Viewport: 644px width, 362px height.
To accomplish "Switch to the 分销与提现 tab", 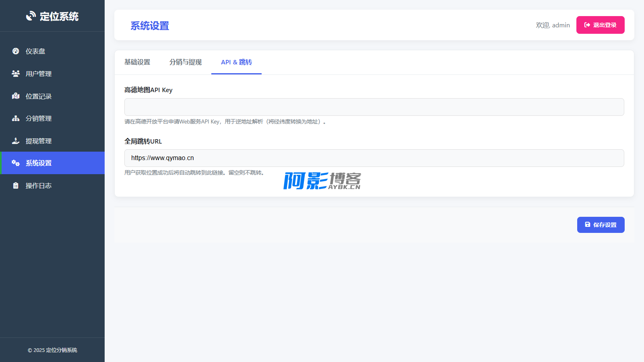I will click(x=186, y=62).
